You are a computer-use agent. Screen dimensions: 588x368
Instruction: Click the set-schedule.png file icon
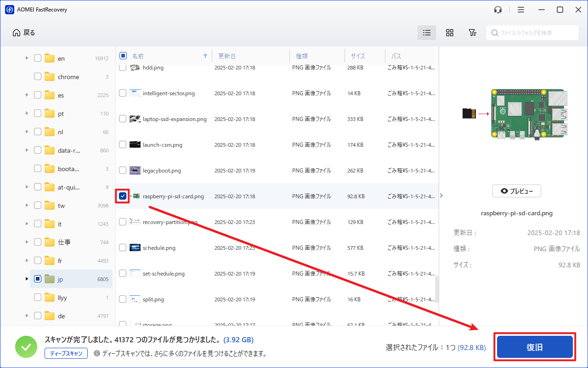pyautogui.click(x=135, y=274)
